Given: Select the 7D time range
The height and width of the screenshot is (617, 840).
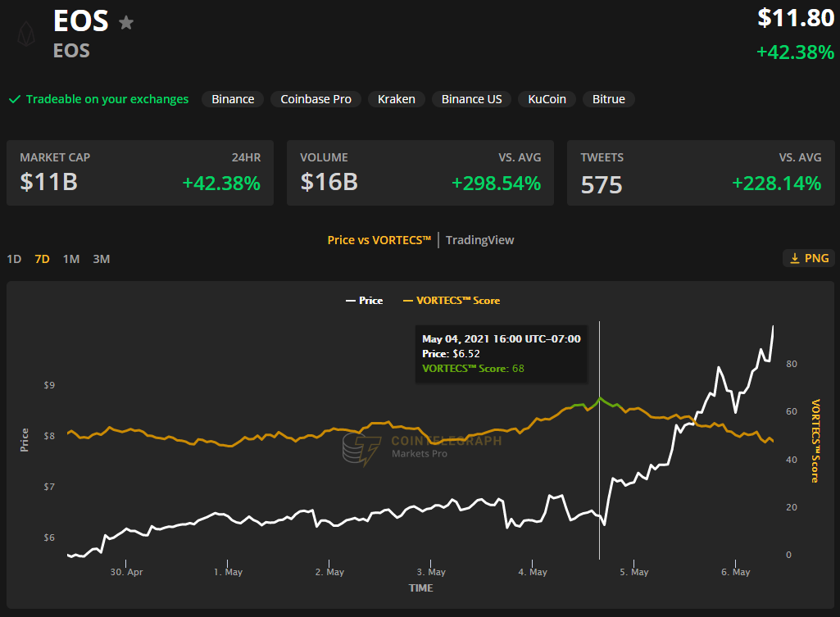Looking at the screenshot, I should [42, 259].
